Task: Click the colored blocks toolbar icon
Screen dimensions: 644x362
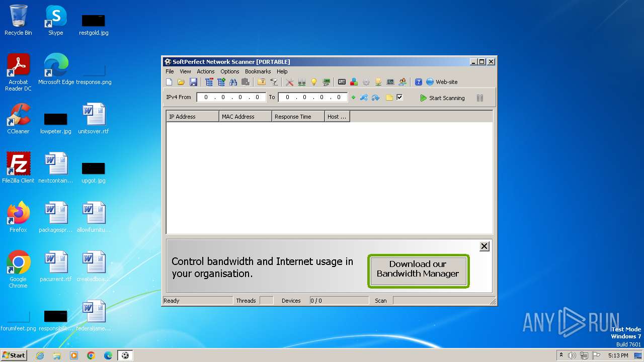Action: tap(354, 82)
